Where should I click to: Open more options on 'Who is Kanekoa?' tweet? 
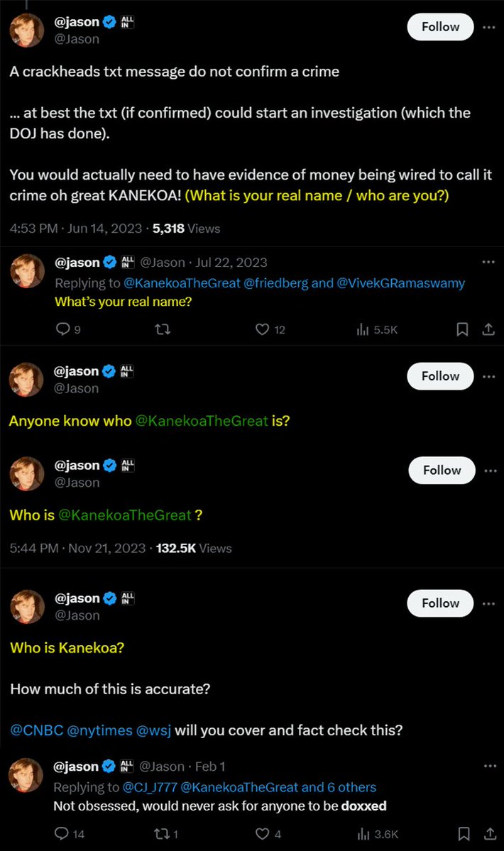point(488,603)
